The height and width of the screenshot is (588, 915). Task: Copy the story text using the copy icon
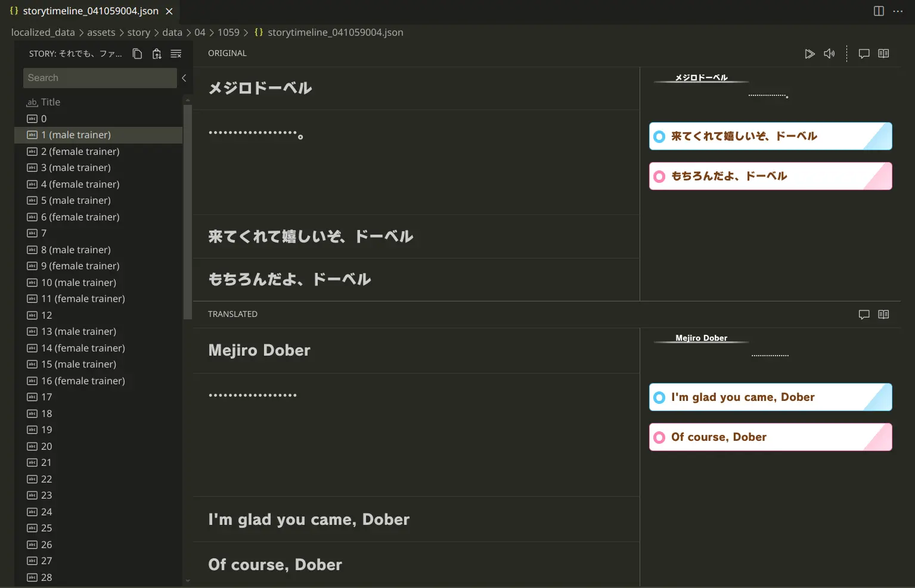click(137, 54)
